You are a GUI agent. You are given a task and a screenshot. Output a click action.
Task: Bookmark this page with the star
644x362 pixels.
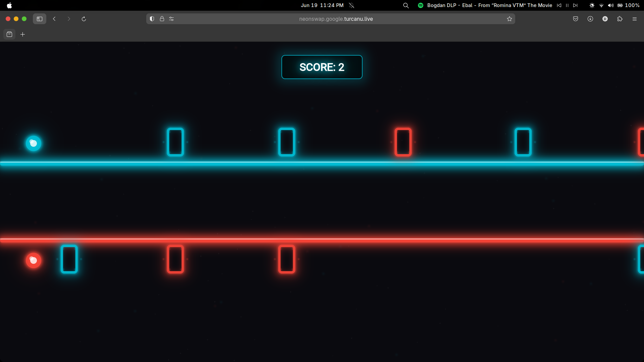(x=509, y=19)
